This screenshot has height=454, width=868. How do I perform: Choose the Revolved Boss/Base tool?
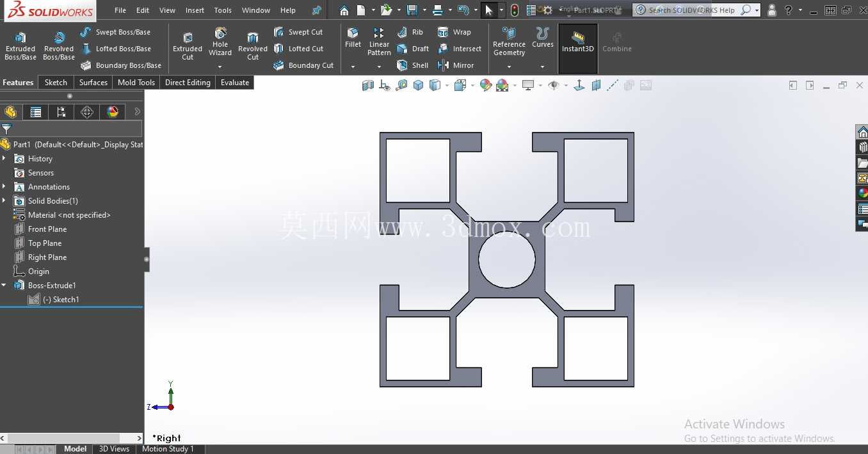[59, 46]
